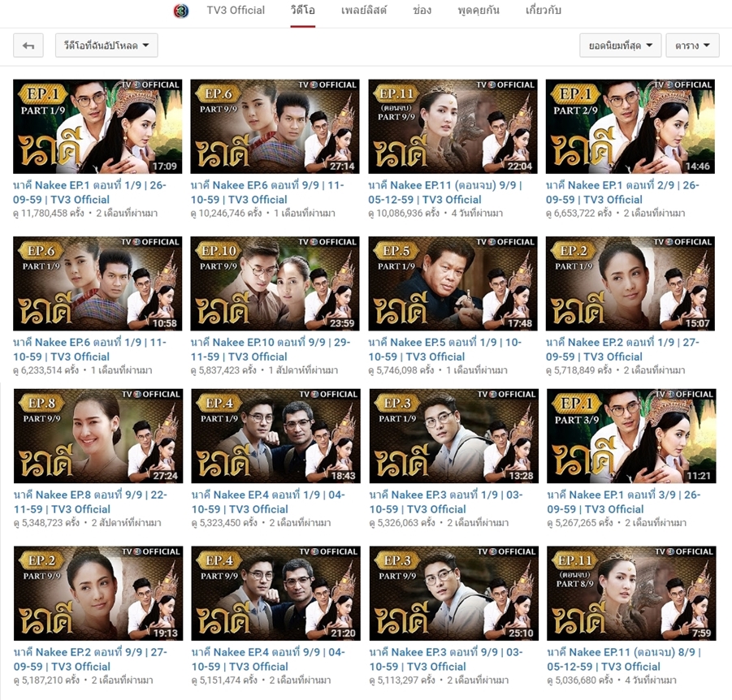Open thumbnail of Nakee EP.6 part 1/9
Viewport: 732px width, 700px height.
coord(97,283)
